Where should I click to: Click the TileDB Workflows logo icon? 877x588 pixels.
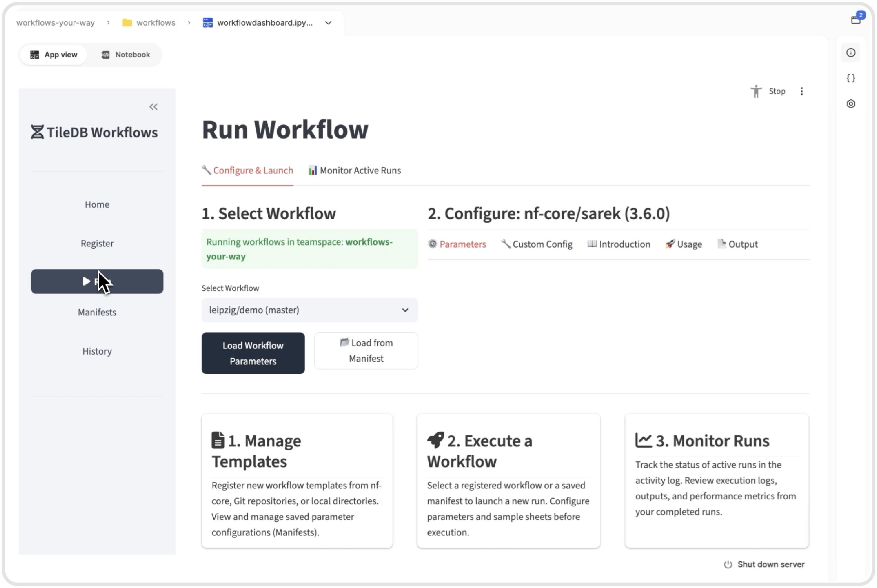point(37,132)
